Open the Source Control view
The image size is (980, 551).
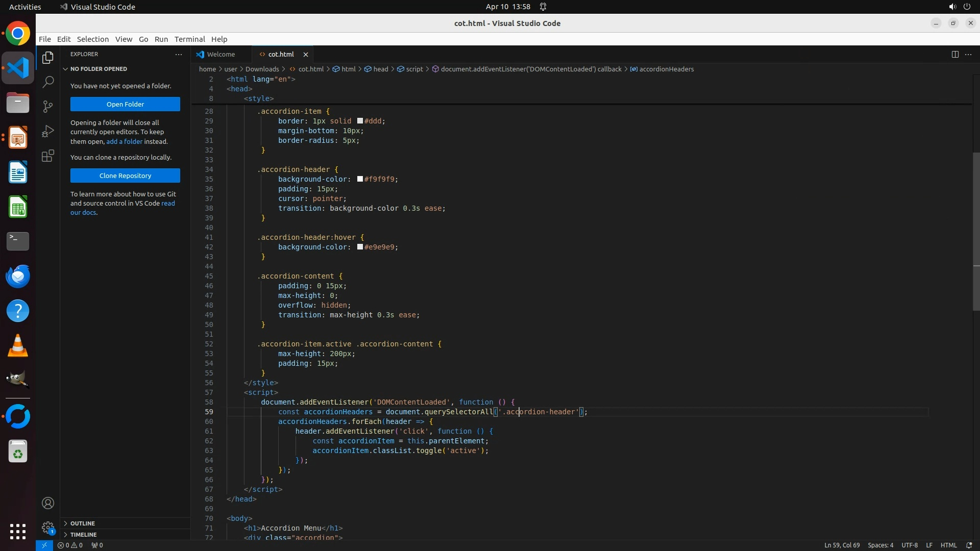point(48,106)
